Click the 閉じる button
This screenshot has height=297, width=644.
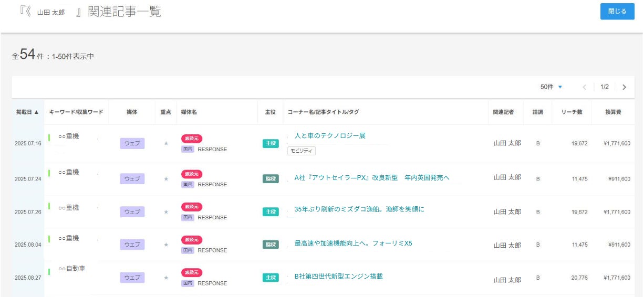(x=617, y=11)
